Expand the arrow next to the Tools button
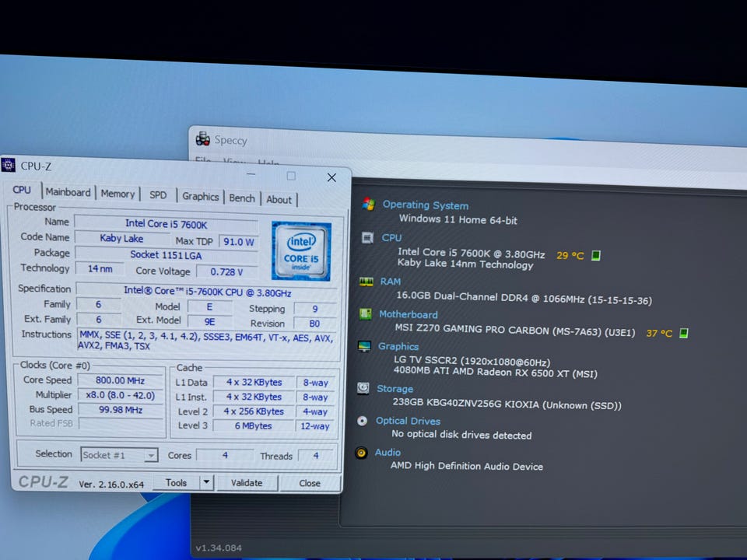 tap(206, 482)
